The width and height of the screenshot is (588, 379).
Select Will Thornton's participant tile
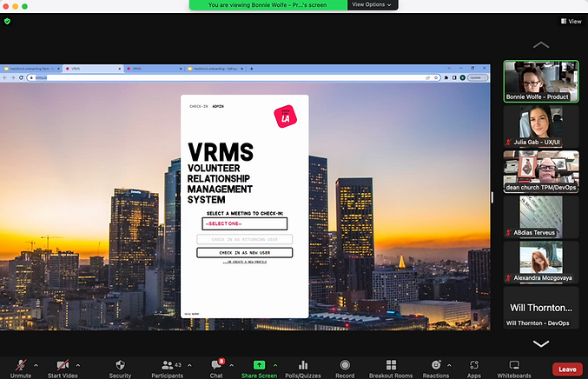click(x=541, y=308)
